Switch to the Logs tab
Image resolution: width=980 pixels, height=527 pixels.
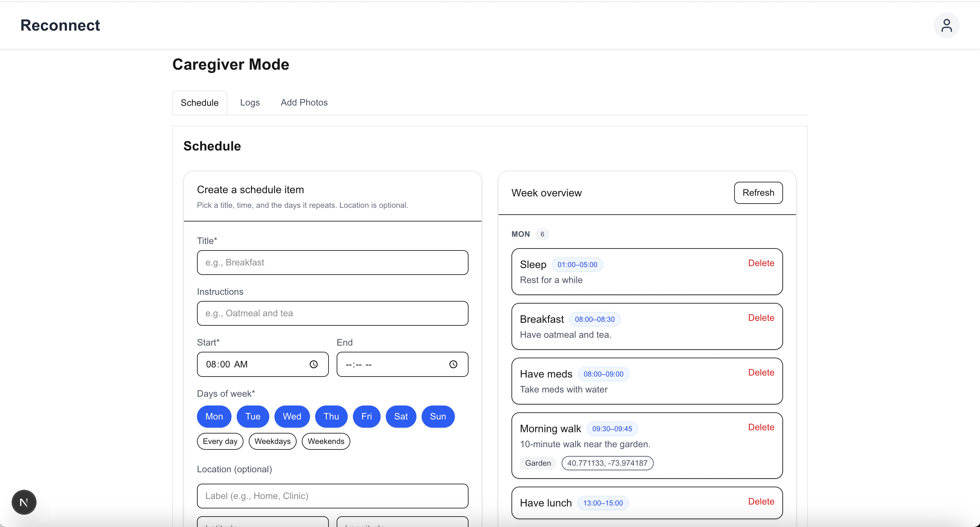pos(250,102)
